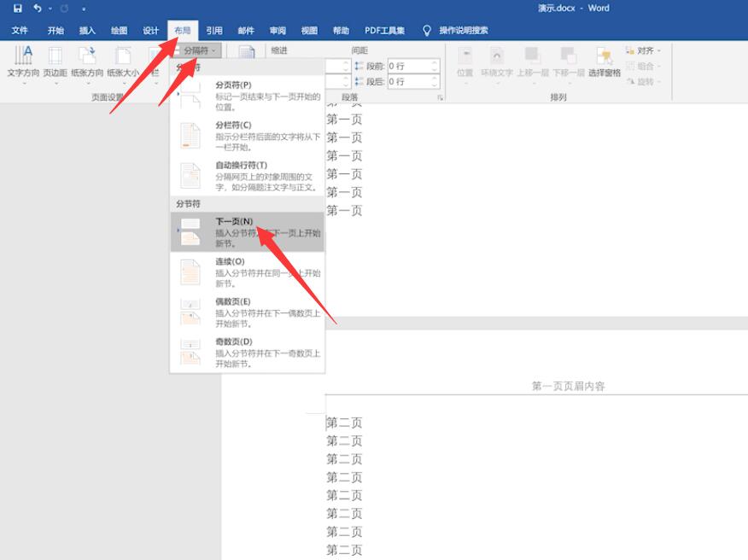Open the 对齐 align dropdown
748x560 pixels.
tap(644, 50)
